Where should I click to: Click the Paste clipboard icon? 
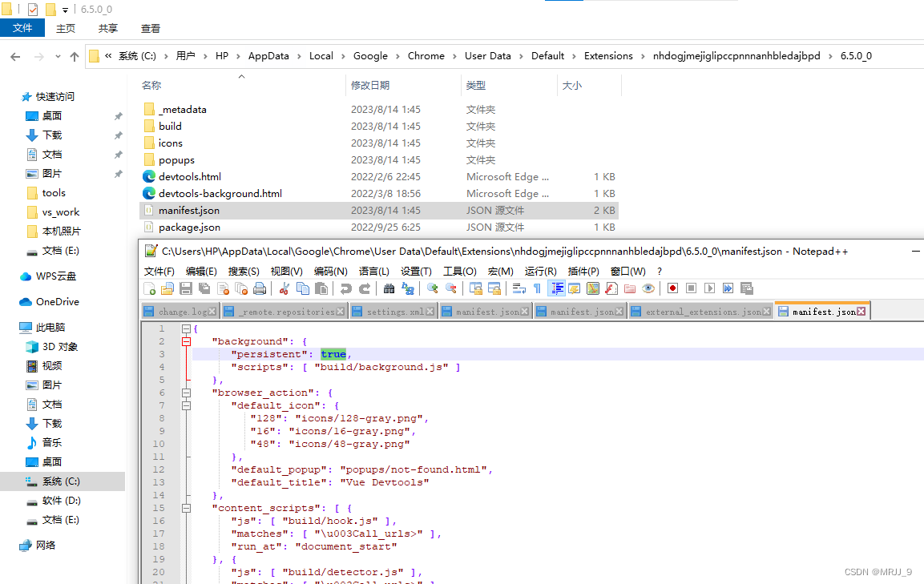click(x=321, y=288)
